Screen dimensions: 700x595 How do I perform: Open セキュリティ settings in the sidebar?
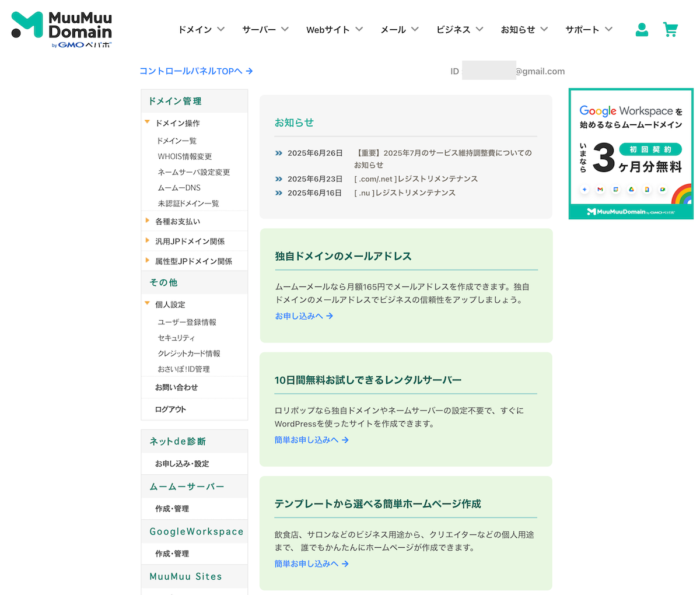[176, 338]
